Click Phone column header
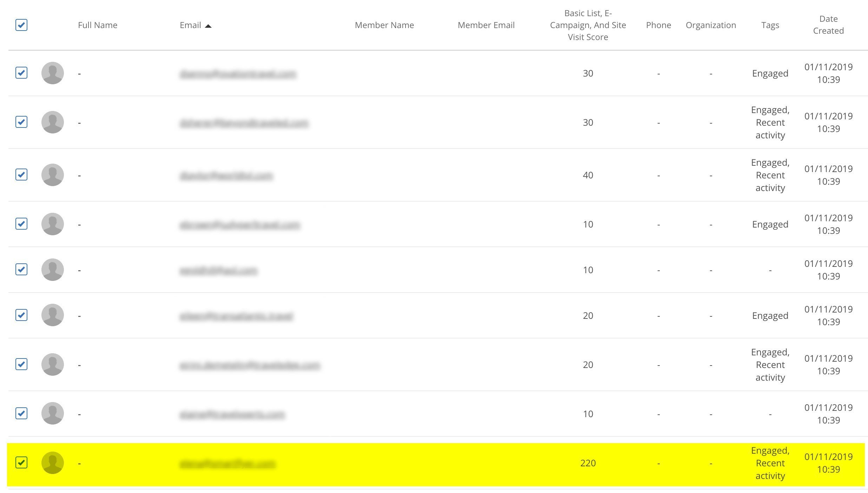This screenshot has width=868, height=493. tap(658, 25)
